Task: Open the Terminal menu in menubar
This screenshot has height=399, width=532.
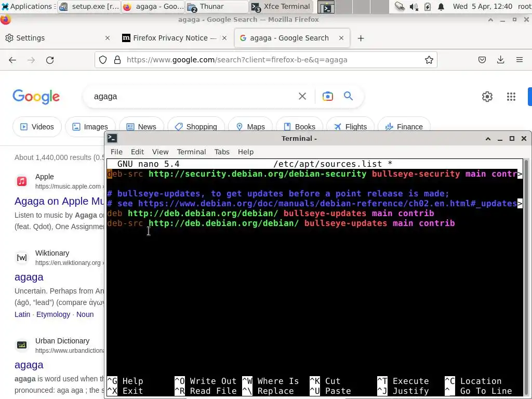Action: (x=191, y=152)
